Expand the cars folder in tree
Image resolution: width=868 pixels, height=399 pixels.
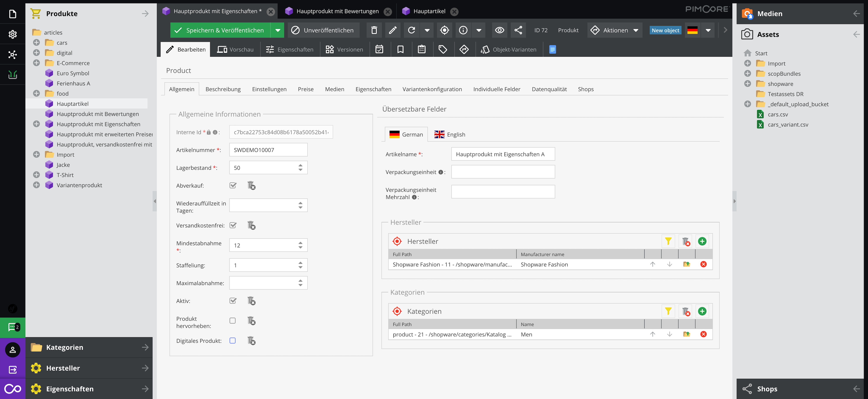click(x=36, y=43)
